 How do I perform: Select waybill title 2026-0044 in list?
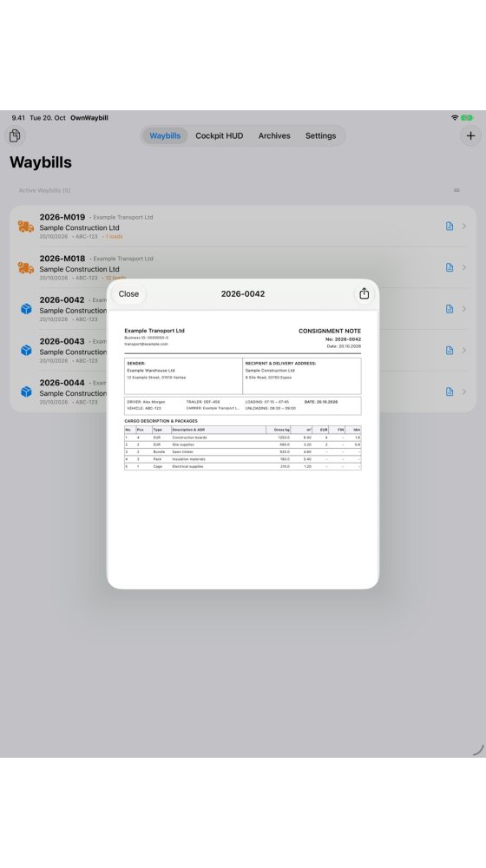pyautogui.click(x=62, y=383)
